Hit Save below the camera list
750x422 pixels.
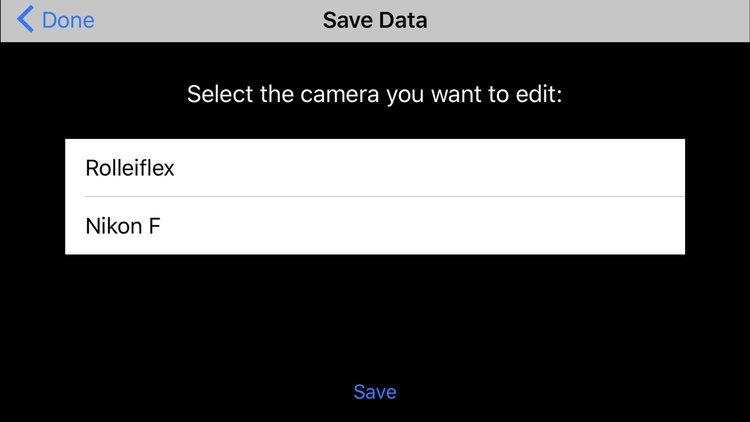(375, 392)
